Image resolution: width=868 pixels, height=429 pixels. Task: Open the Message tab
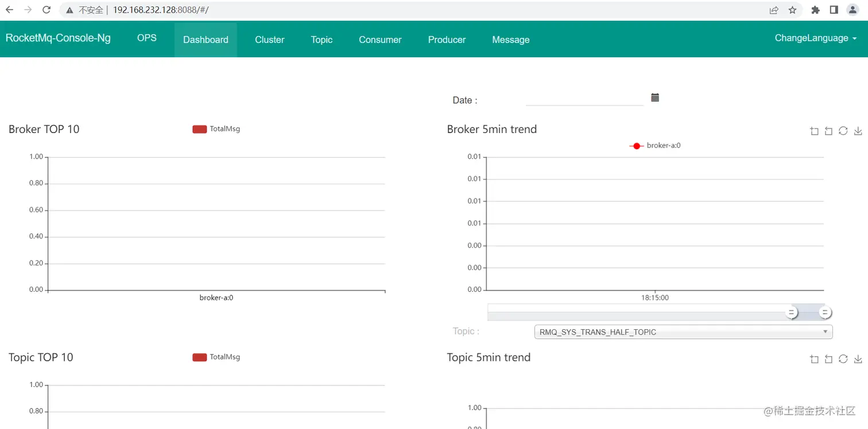[x=511, y=40]
